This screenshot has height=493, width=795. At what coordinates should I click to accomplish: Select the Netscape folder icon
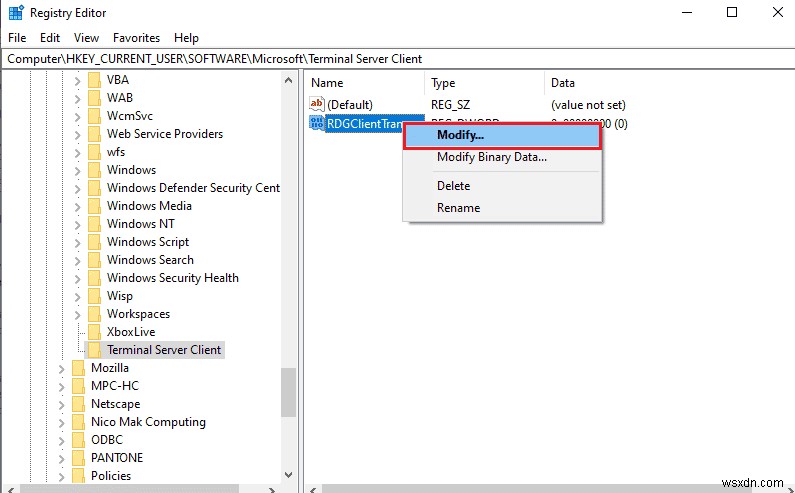click(x=79, y=404)
